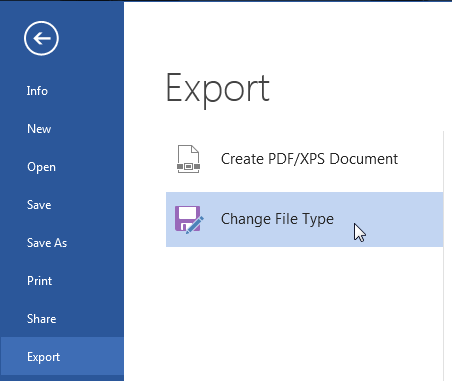Screen dimensions: 452x381
Task: Click the back arrow button
Action: tap(41, 38)
